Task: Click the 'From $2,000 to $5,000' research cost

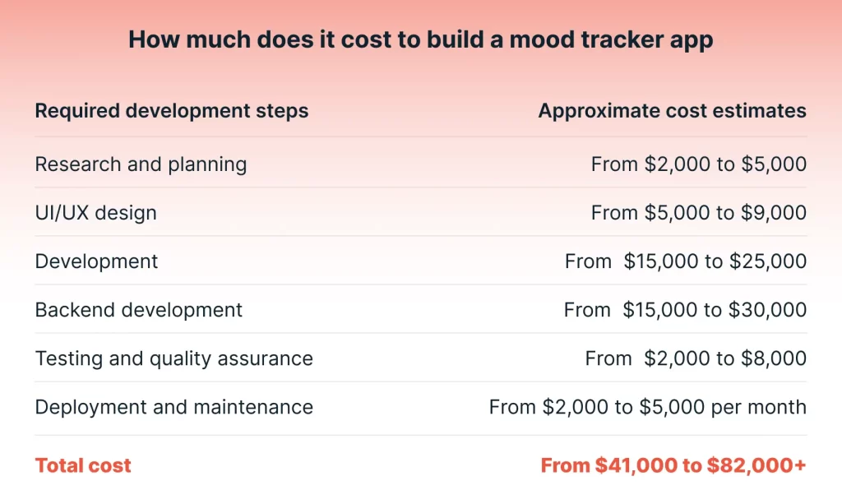Action: [x=699, y=164]
